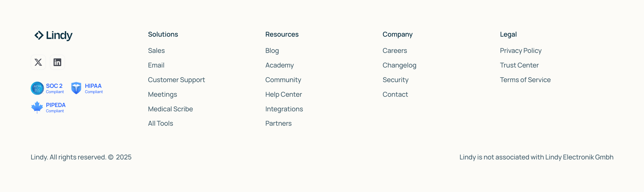Open the Changelog link

[399, 65]
